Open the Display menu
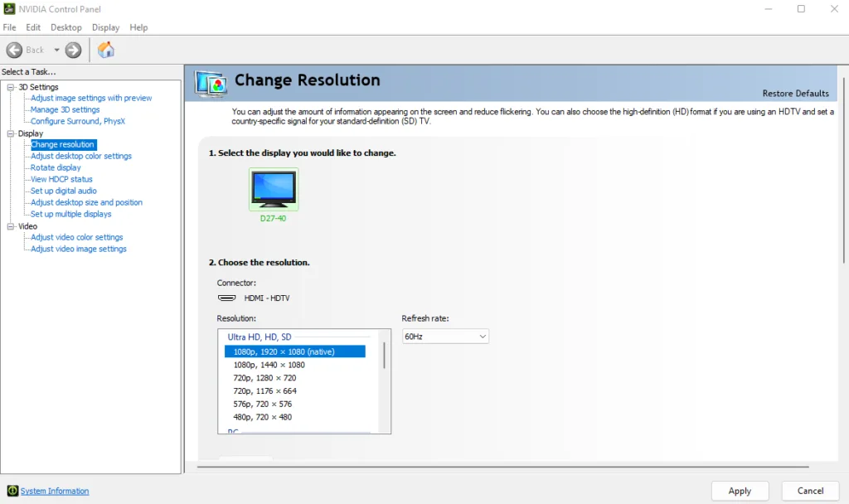Image resolution: width=849 pixels, height=504 pixels. [x=105, y=27]
